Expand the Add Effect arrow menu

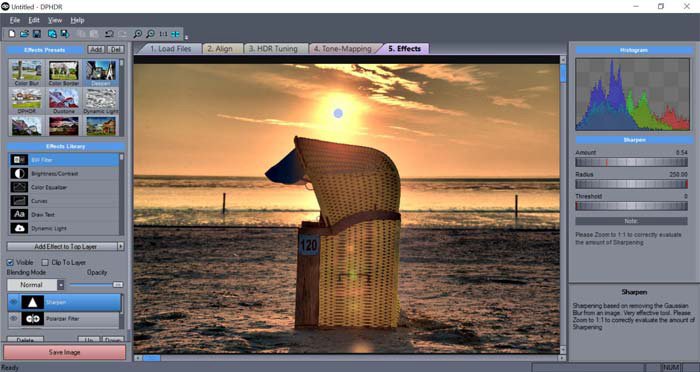[121, 247]
